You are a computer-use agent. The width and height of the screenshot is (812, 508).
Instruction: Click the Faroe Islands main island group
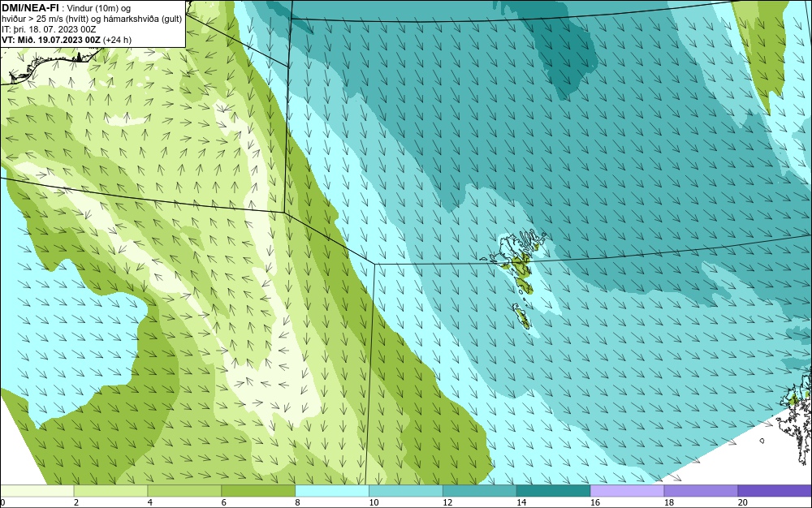click(518, 260)
